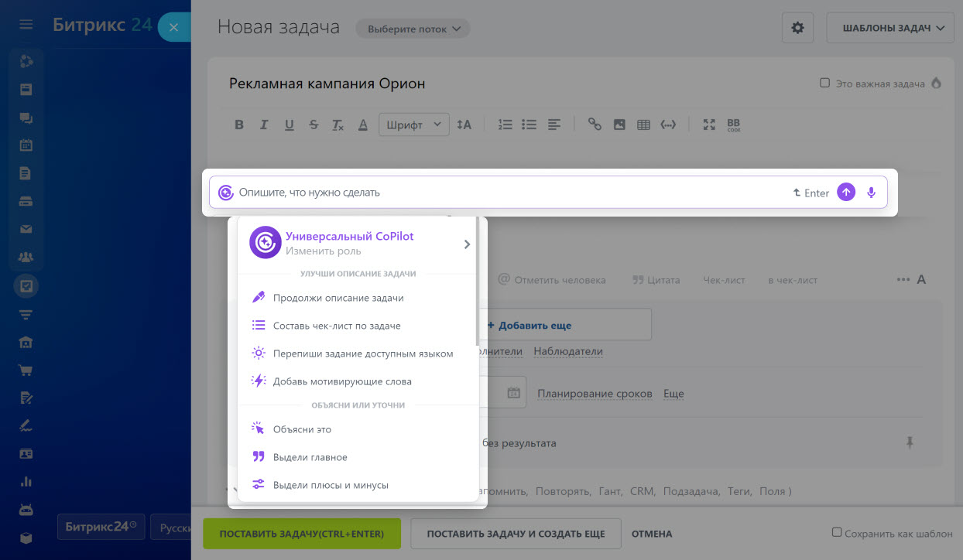Toggle the pin icon near 'без результата'
Screen dimensions: 963x560
click(x=911, y=442)
